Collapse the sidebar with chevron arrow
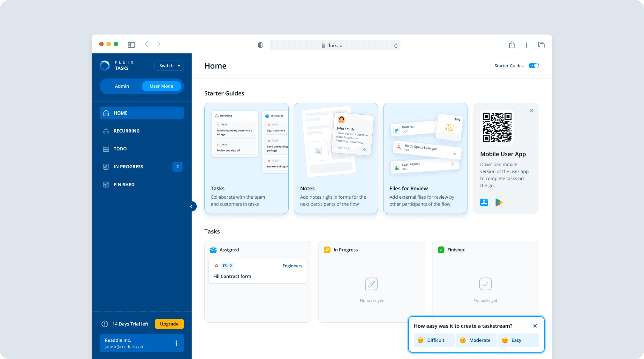Image resolution: width=644 pixels, height=359 pixels. tap(192, 206)
